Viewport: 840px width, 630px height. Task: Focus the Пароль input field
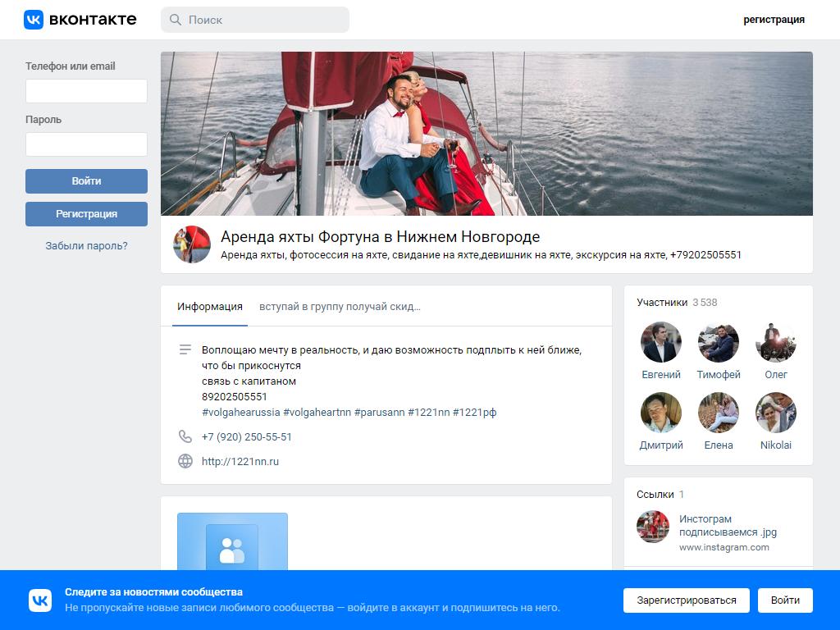point(86,144)
